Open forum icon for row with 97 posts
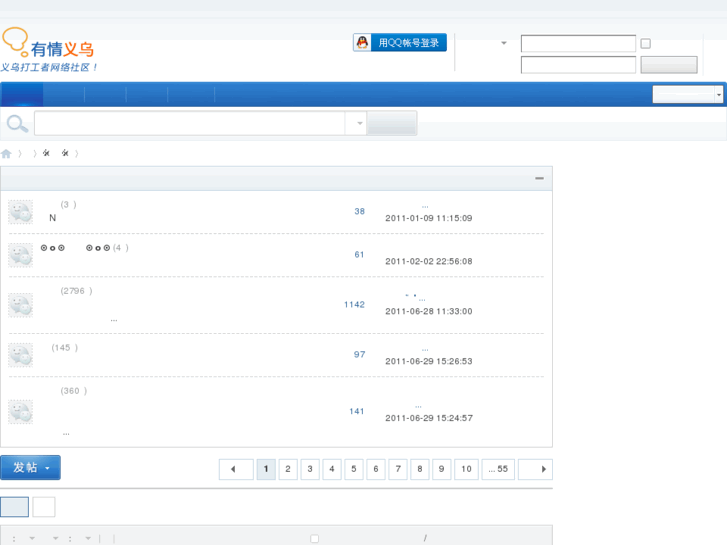This screenshot has height=545, width=727. coord(20,355)
